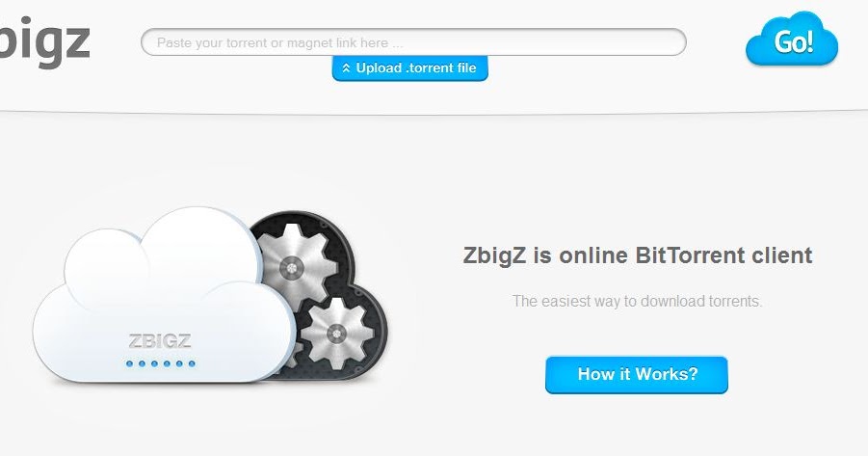Viewport: 868px width, 456px height.
Task: Click the double-chevron icon on the Upload button
Action: (x=346, y=68)
